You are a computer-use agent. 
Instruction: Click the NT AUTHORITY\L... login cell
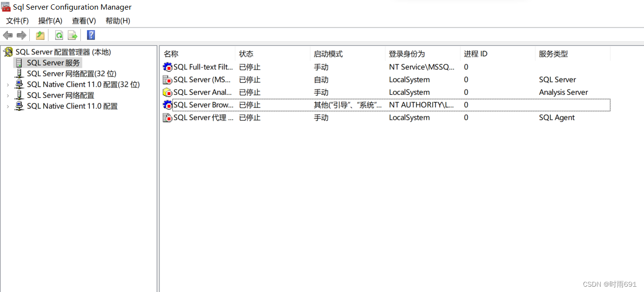(422, 105)
